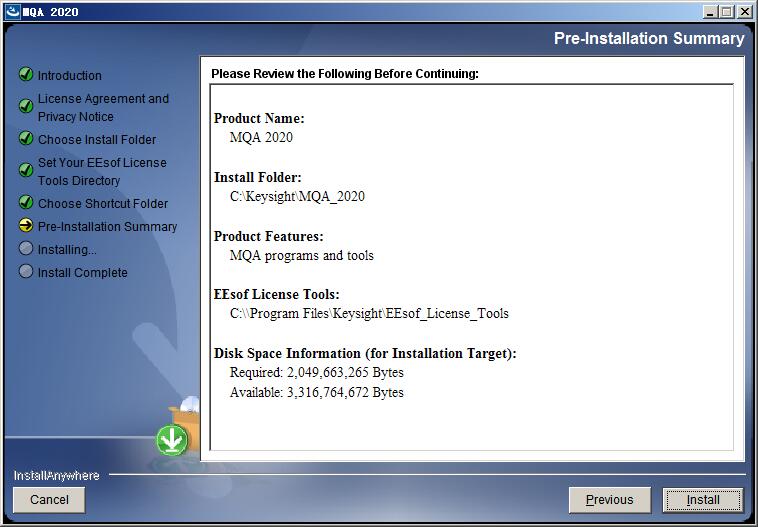Click the green download arrow installer icon
Image resolution: width=758 pixels, height=527 pixels.
(172, 439)
